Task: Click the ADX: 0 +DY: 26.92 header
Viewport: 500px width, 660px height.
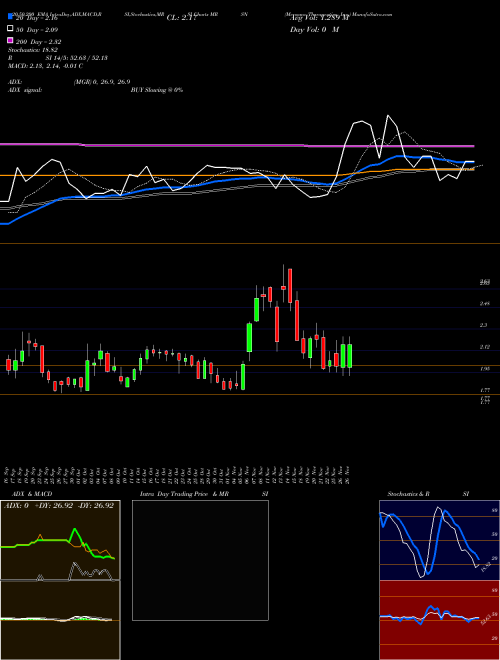Action: pos(59,506)
